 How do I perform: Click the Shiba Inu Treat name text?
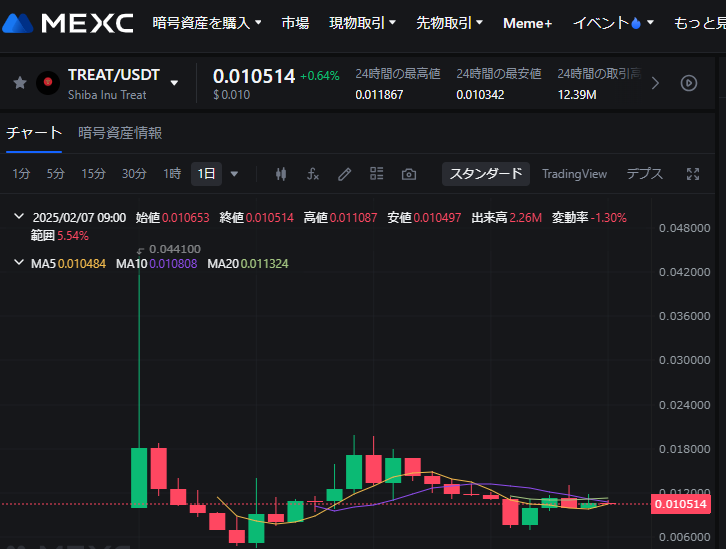[x=107, y=95]
